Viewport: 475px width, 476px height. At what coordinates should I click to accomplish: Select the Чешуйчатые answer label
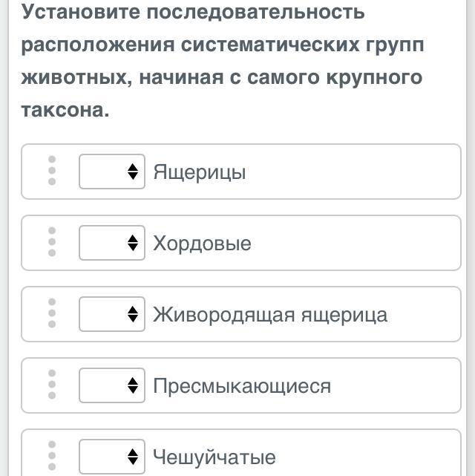pyautogui.click(x=214, y=457)
